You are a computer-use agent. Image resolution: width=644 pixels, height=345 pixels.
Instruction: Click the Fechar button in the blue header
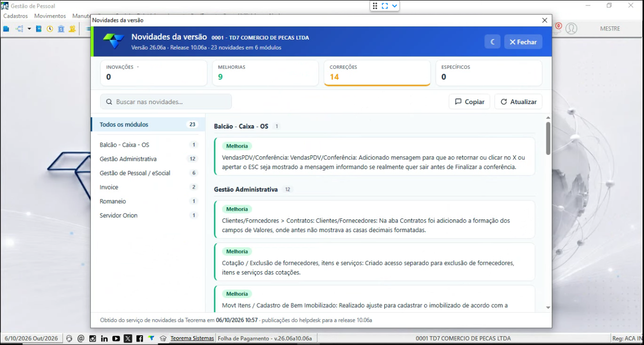click(x=523, y=42)
